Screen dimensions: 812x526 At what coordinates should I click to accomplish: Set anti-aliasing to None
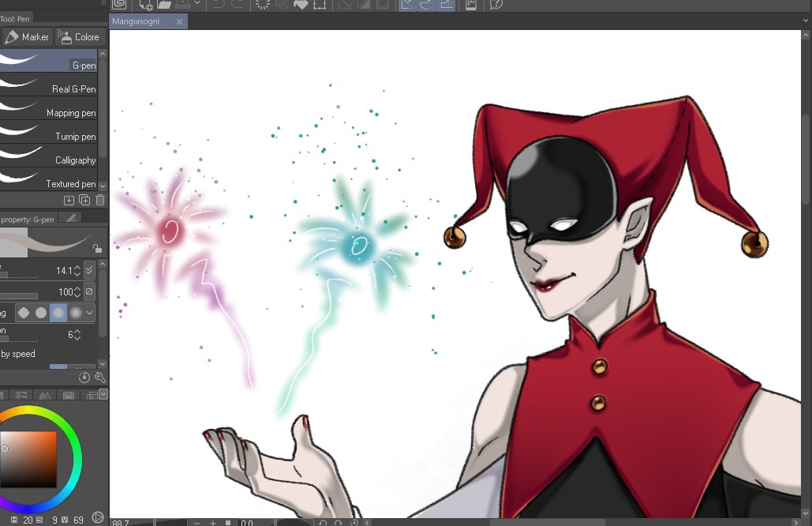24,313
